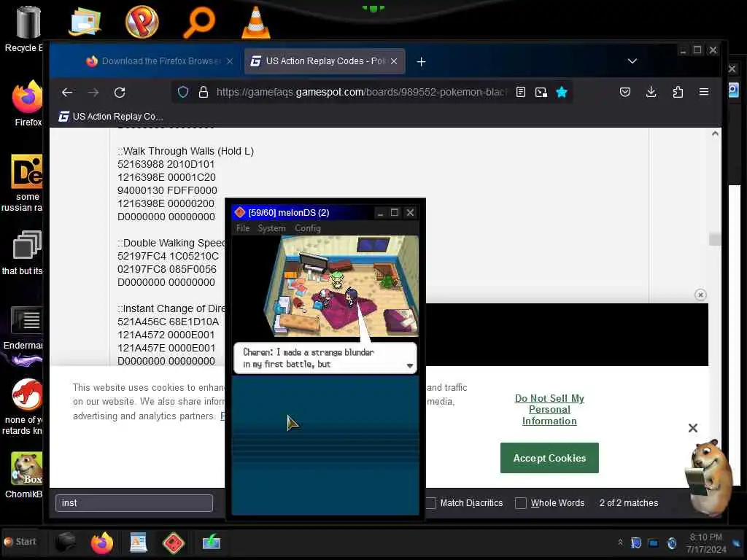Open the Firefox hamburger menu
This screenshot has width=747, height=560.
coord(704,92)
